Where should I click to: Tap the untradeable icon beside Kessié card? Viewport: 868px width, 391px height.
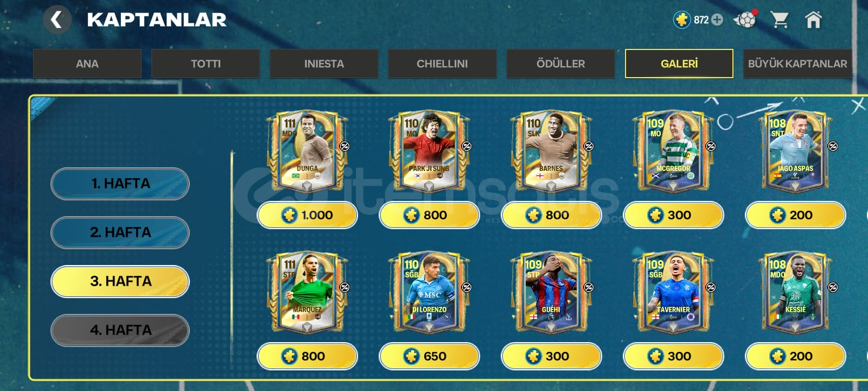point(833,287)
